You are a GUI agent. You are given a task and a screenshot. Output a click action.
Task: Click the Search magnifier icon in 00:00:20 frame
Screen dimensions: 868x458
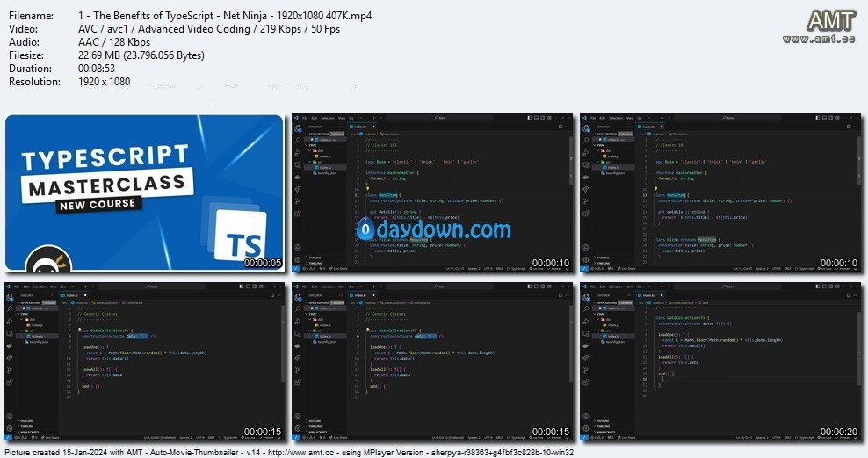click(x=586, y=309)
